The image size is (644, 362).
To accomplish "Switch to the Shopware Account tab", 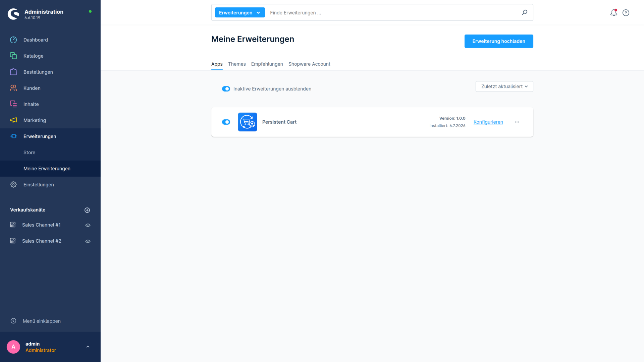I will tap(309, 64).
